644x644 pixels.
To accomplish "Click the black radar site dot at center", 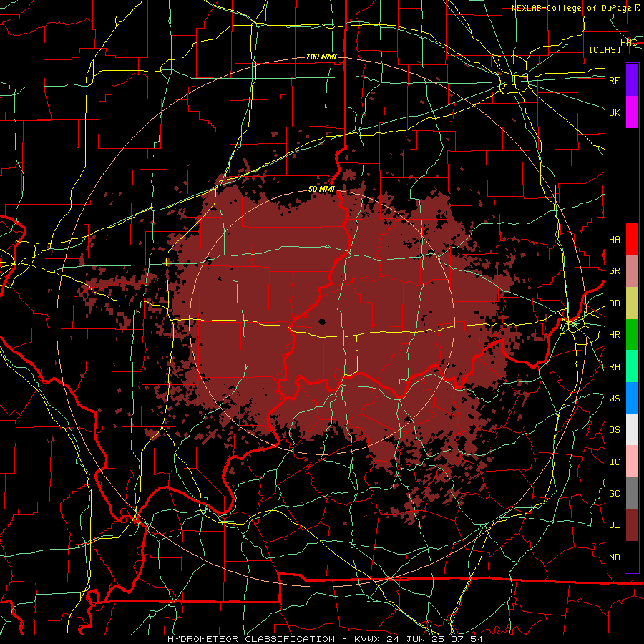I will 322,321.
